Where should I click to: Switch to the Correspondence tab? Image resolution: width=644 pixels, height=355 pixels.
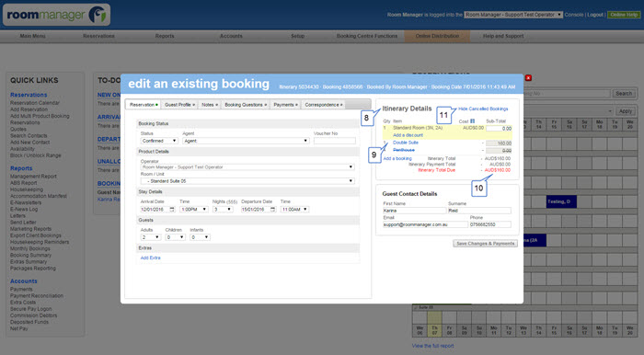tap(324, 105)
